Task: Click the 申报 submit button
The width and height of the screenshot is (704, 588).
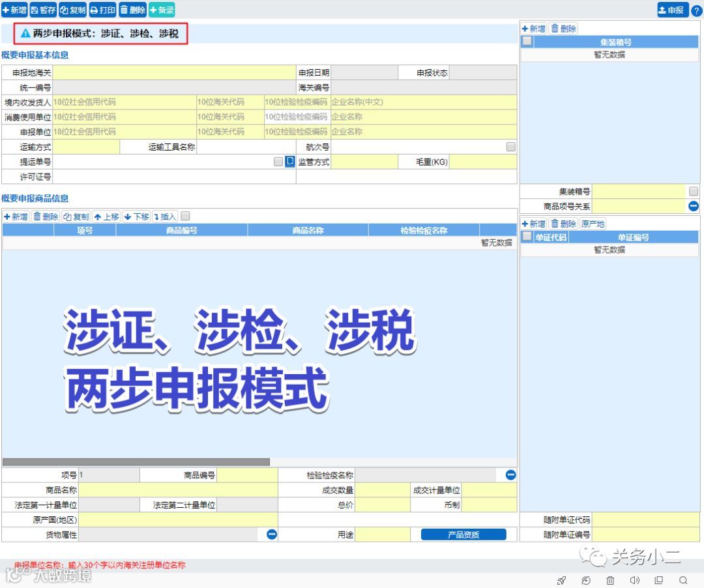Action: (672, 10)
